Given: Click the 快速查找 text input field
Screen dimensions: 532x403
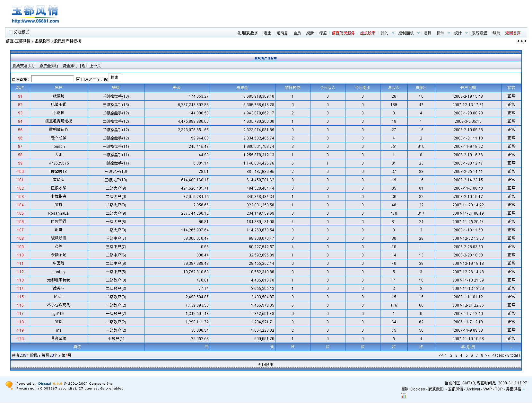Looking at the screenshot, I should coord(52,79).
